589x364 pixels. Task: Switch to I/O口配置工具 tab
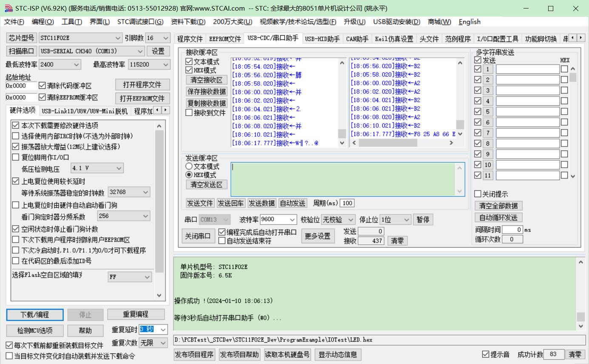498,39
